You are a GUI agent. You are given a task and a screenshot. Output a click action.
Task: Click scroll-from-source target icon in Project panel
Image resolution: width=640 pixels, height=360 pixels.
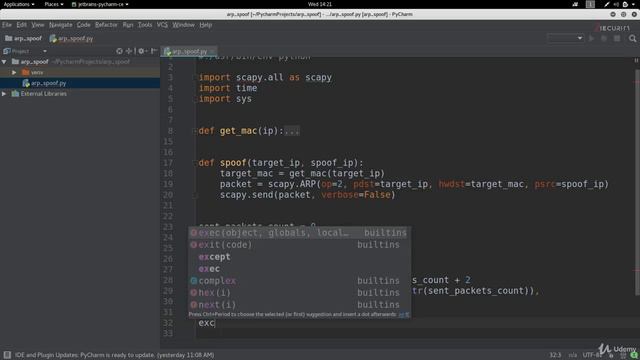tap(119, 51)
